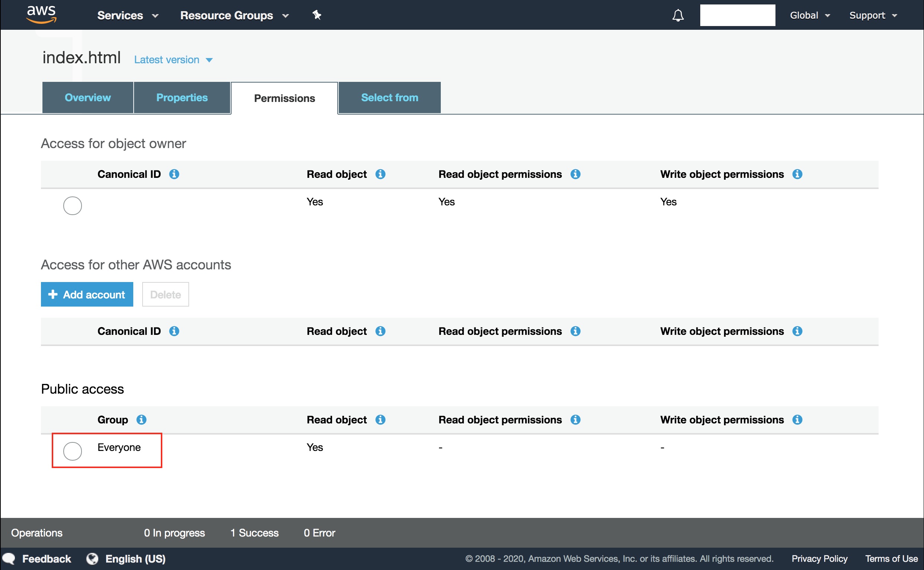Open the Select from tab
This screenshot has height=570, width=924.
click(x=389, y=97)
